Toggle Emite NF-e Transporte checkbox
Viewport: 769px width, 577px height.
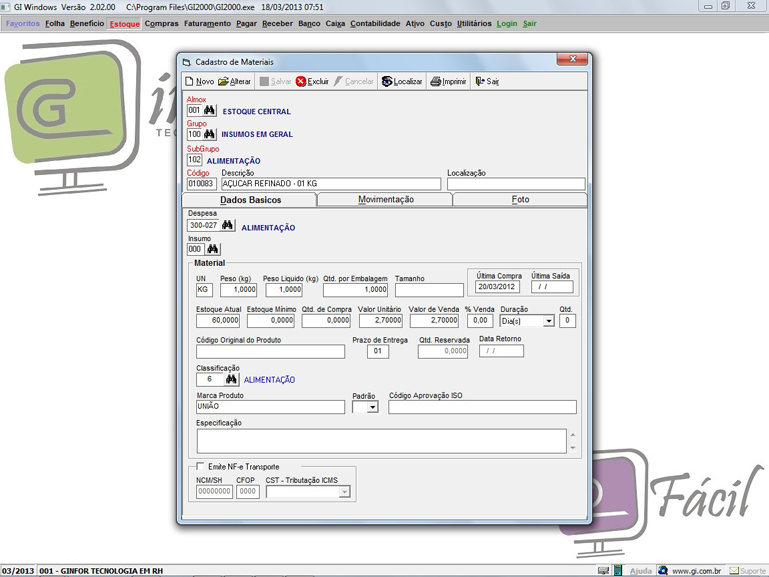200,466
